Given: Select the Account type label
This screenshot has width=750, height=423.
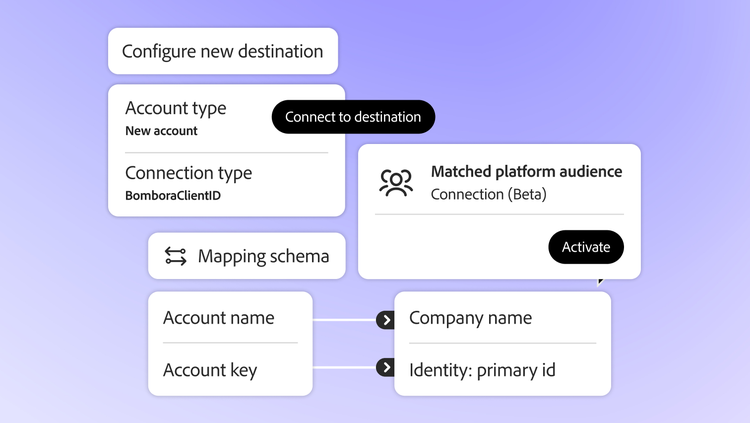Looking at the screenshot, I should (175, 108).
